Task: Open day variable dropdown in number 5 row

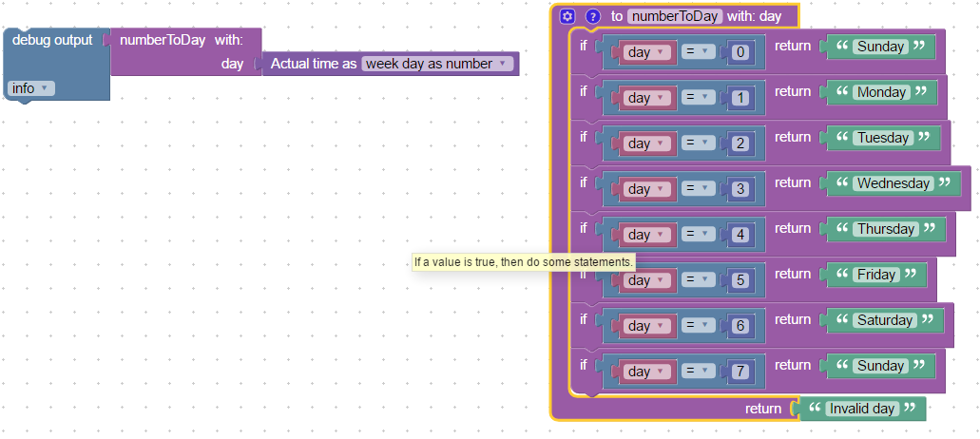Action: 647,280
